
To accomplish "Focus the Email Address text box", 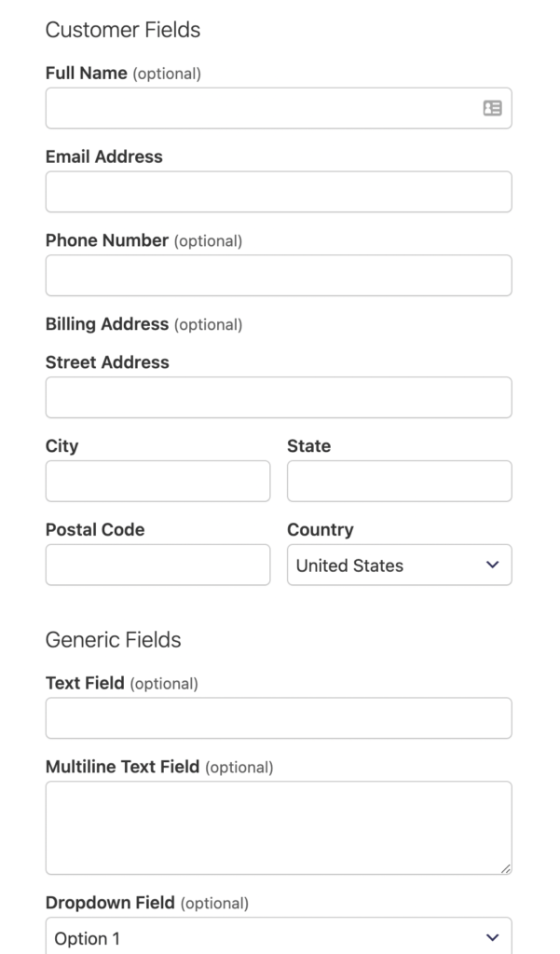I will pyautogui.click(x=278, y=192).
